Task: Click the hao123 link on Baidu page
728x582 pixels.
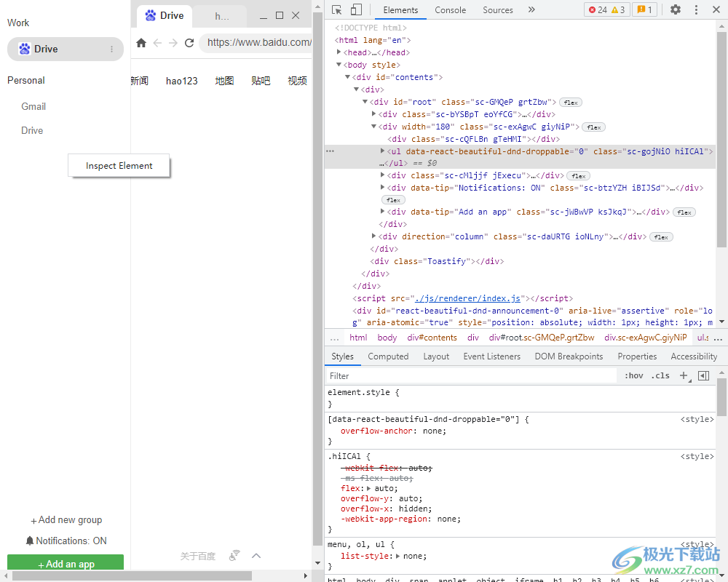Action: tap(181, 81)
